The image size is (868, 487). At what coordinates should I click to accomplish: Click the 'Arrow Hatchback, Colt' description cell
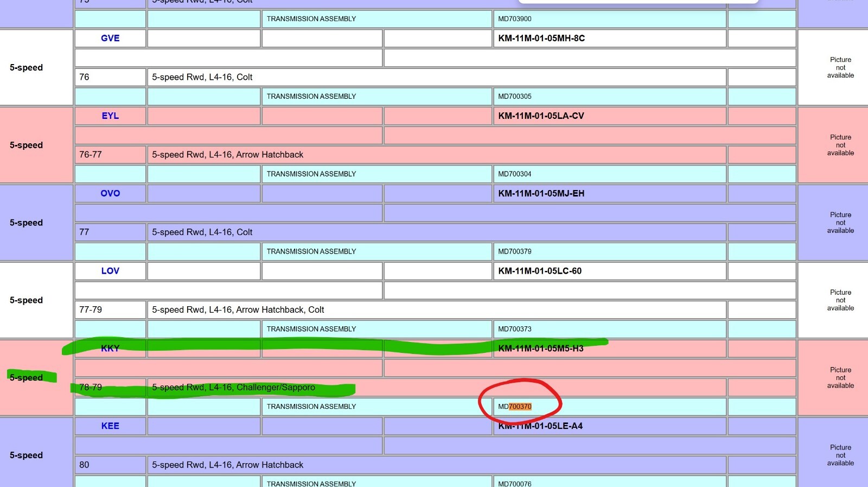[x=238, y=309]
